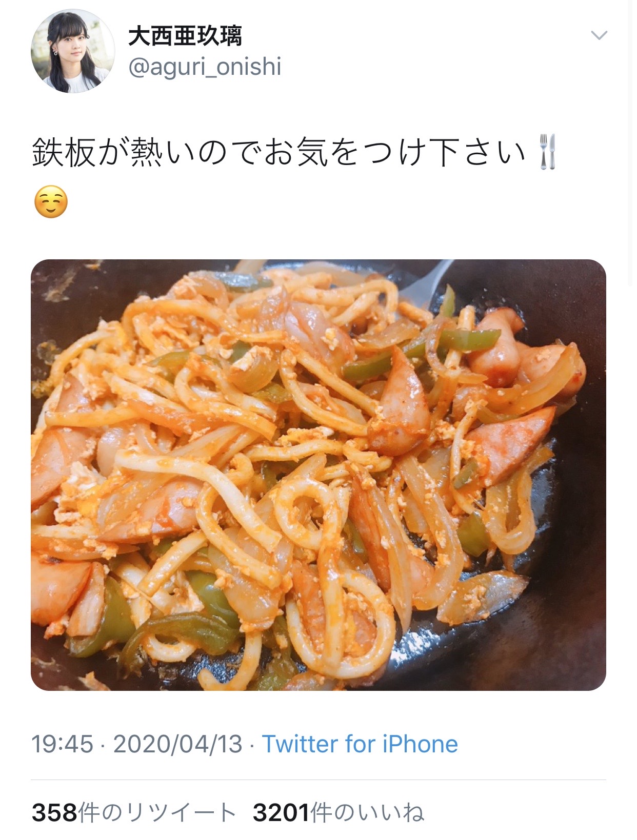Screen dimensions: 637x840
Task: Click the Twitter for iPhone source link
Action: 360,744
